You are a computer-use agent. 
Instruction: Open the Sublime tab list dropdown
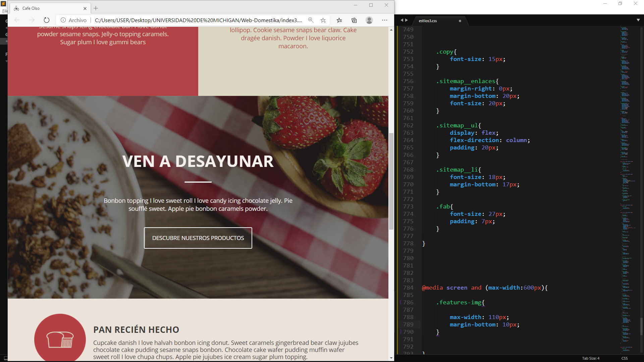click(x=638, y=20)
